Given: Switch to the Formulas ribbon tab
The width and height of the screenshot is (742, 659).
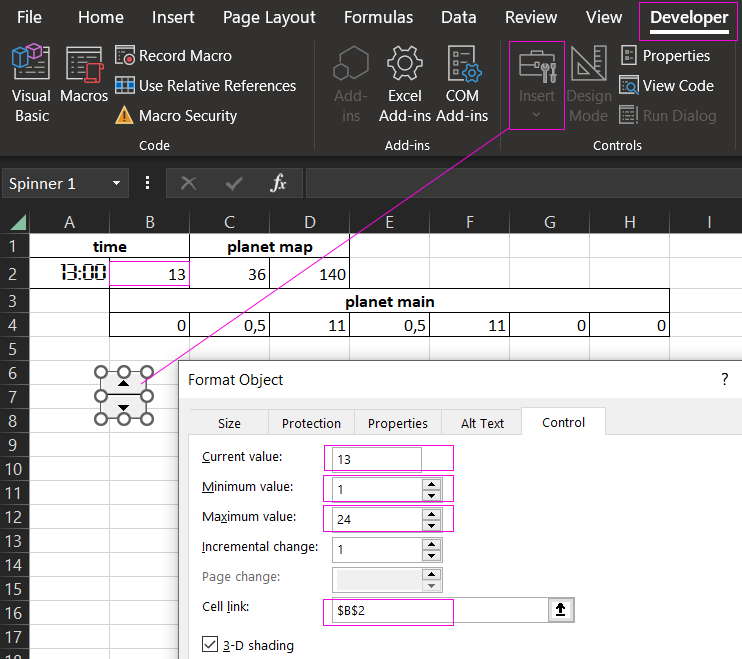Looking at the screenshot, I should [x=378, y=17].
